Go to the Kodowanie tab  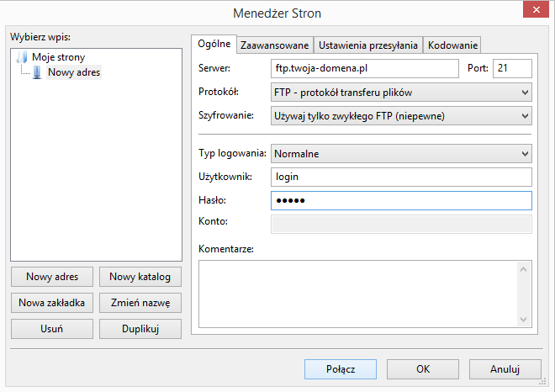click(452, 45)
